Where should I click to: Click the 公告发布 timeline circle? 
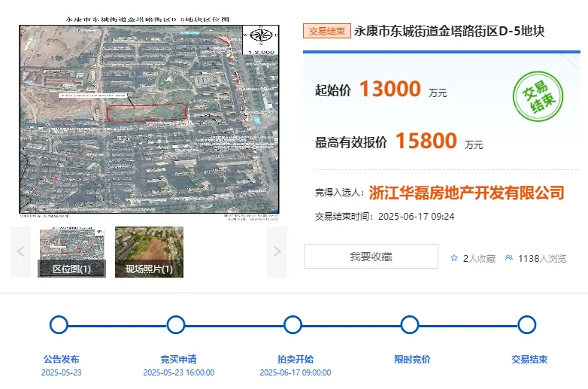point(59,325)
